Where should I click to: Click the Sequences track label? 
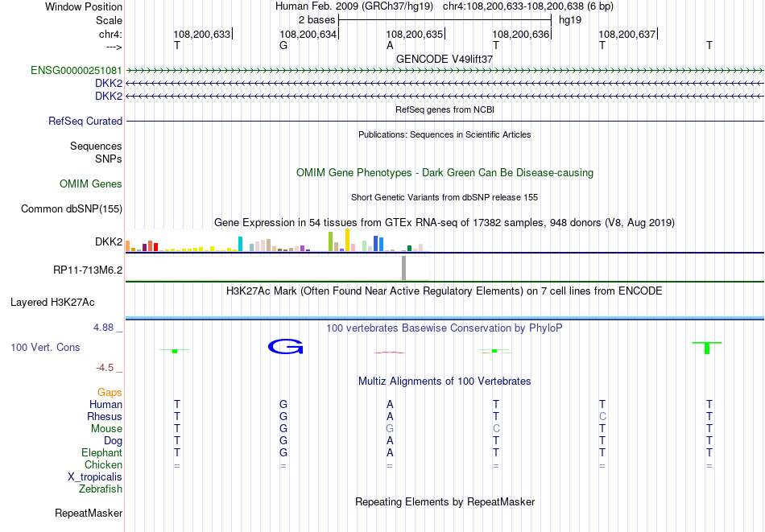96,146
